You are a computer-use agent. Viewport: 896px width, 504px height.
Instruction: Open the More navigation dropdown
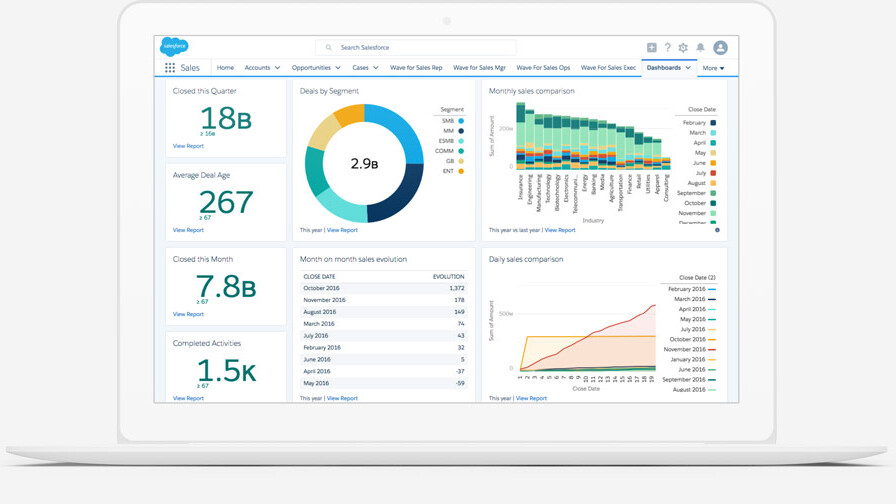point(713,68)
